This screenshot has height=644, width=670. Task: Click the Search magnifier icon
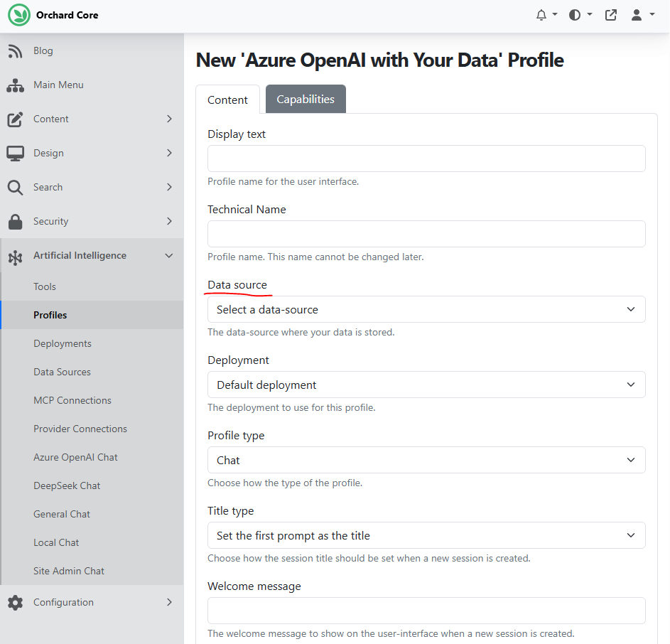16,188
